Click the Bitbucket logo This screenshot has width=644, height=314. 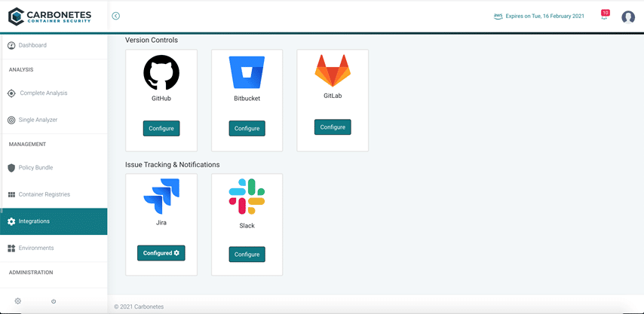(247, 72)
